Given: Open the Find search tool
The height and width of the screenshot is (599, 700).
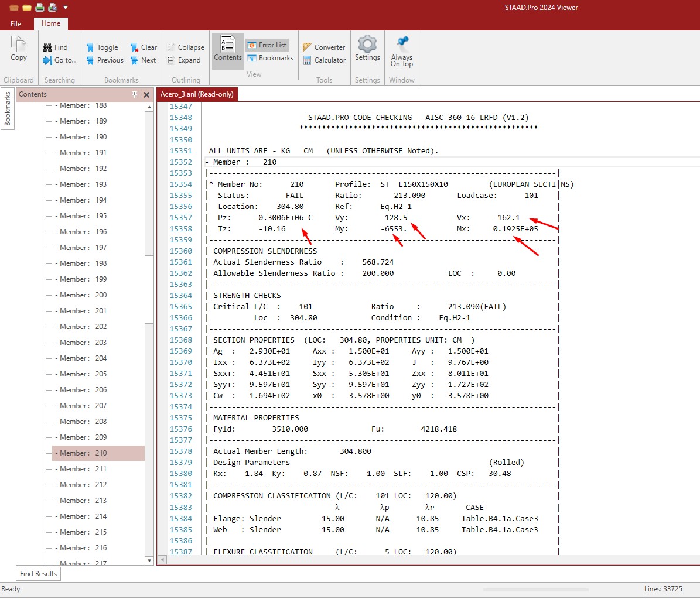Looking at the screenshot, I should pyautogui.click(x=56, y=47).
